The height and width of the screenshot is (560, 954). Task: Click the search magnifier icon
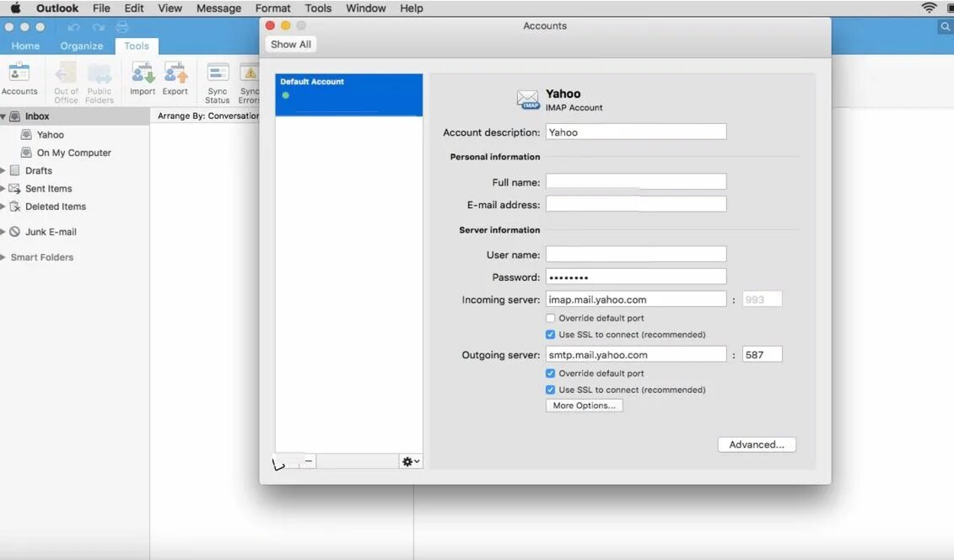[x=945, y=27]
